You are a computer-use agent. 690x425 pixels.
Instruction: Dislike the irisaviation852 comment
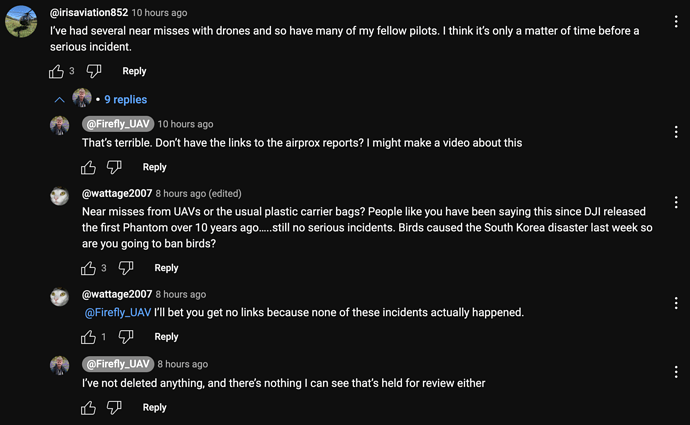coord(93,71)
